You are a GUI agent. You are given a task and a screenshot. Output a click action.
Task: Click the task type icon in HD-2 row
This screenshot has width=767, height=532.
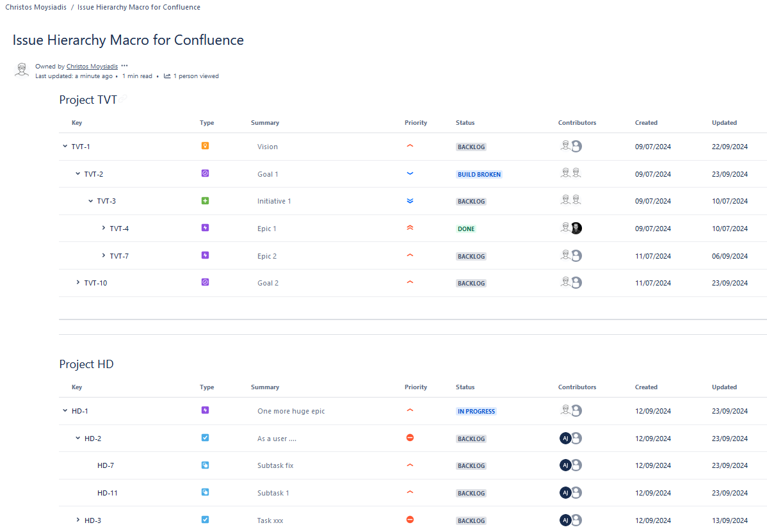(x=205, y=438)
